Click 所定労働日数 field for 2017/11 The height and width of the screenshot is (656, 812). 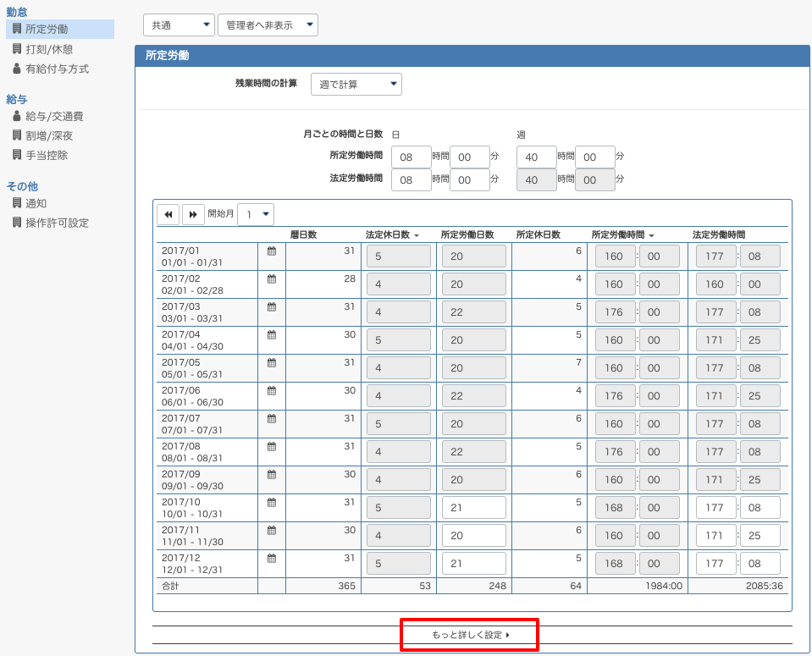pos(474,536)
